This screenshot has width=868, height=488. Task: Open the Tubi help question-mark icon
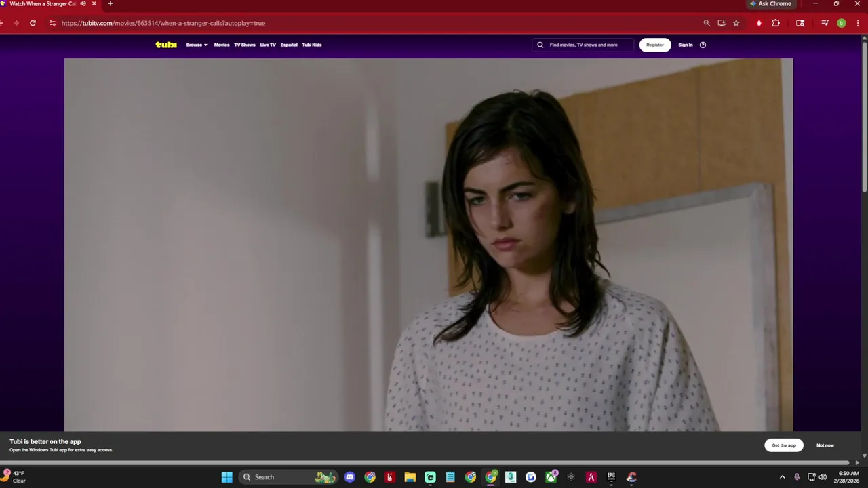coord(703,45)
